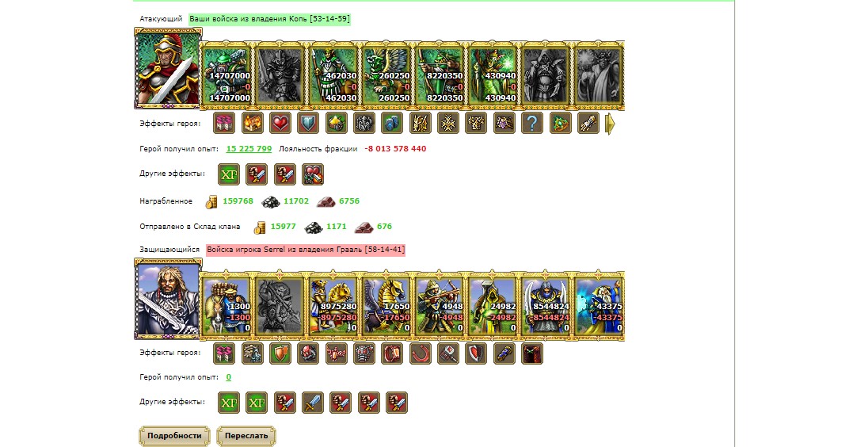
Task: Open the Подробности details button
Action: click(173, 436)
